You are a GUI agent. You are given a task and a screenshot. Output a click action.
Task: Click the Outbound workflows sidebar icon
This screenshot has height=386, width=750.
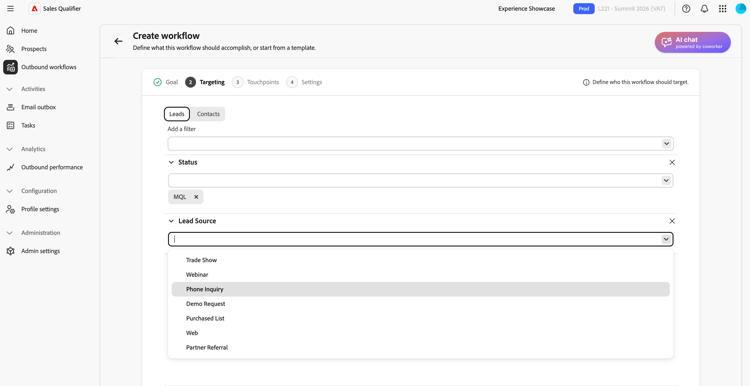(x=11, y=67)
